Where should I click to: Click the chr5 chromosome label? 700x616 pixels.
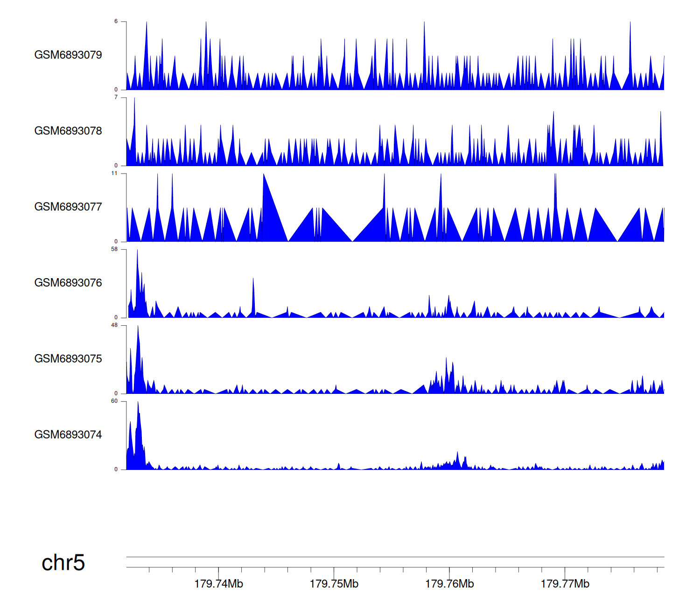(63, 563)
